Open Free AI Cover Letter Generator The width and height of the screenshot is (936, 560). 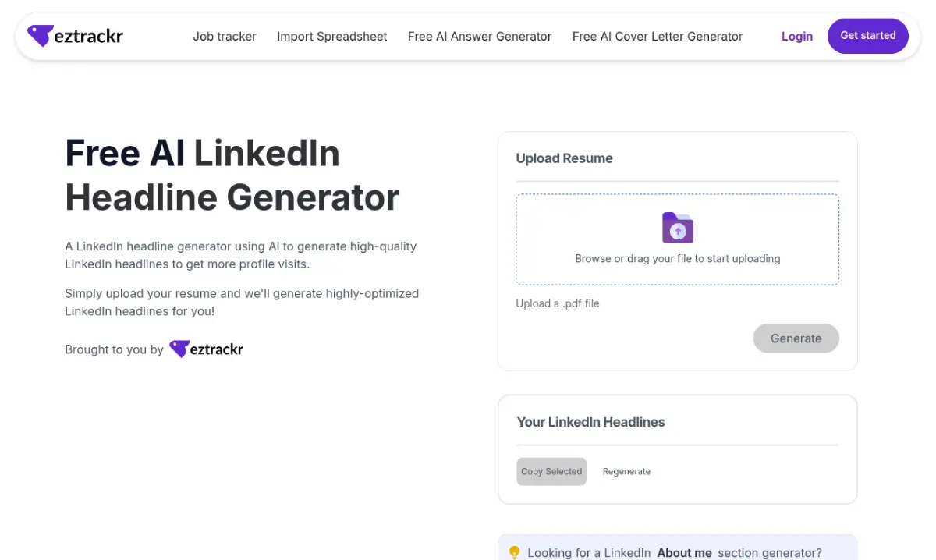(658, 36)
